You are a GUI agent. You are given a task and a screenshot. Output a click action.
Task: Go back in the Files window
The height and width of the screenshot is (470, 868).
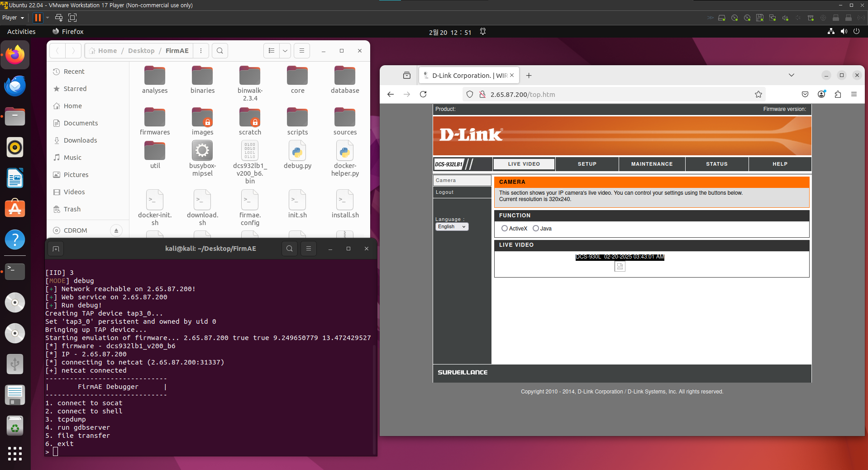57,51
